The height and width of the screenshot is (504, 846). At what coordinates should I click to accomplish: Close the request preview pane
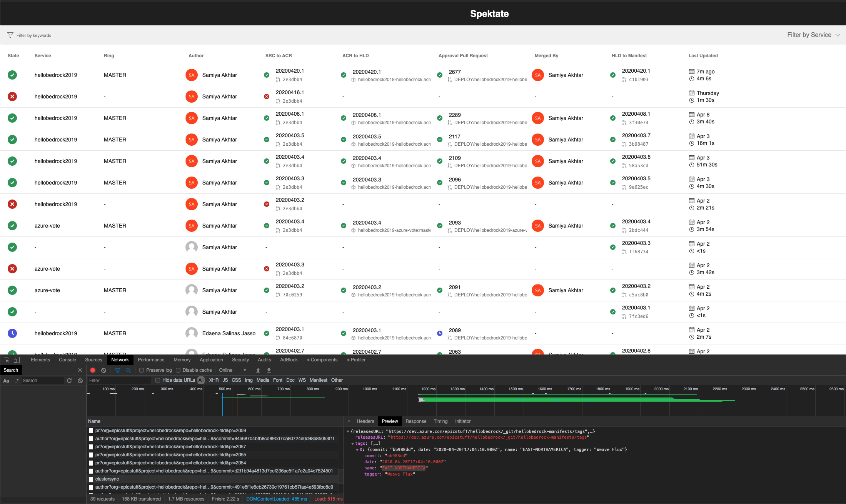349,421
